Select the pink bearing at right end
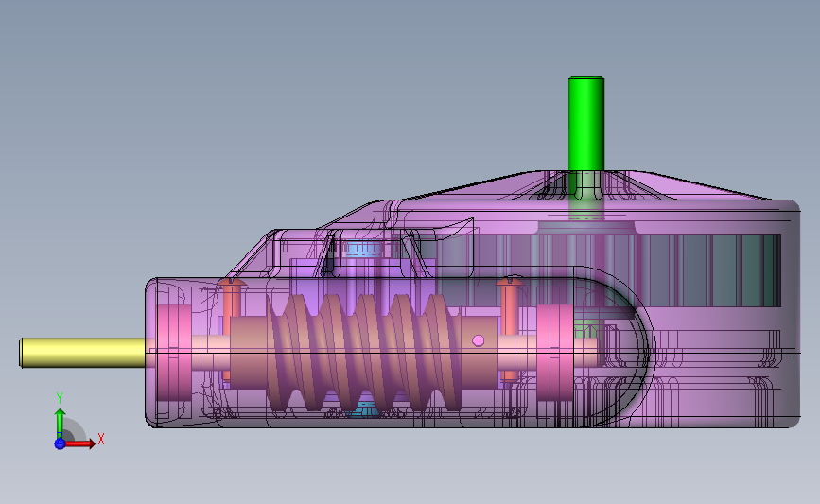The width and height of the screenshot is (820, 504). click(555, 353)
